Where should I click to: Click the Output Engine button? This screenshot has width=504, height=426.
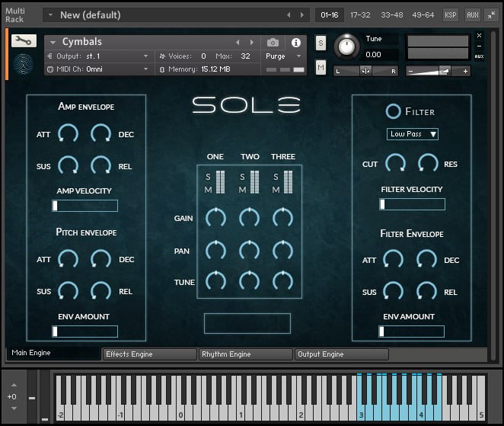[341, 354]
